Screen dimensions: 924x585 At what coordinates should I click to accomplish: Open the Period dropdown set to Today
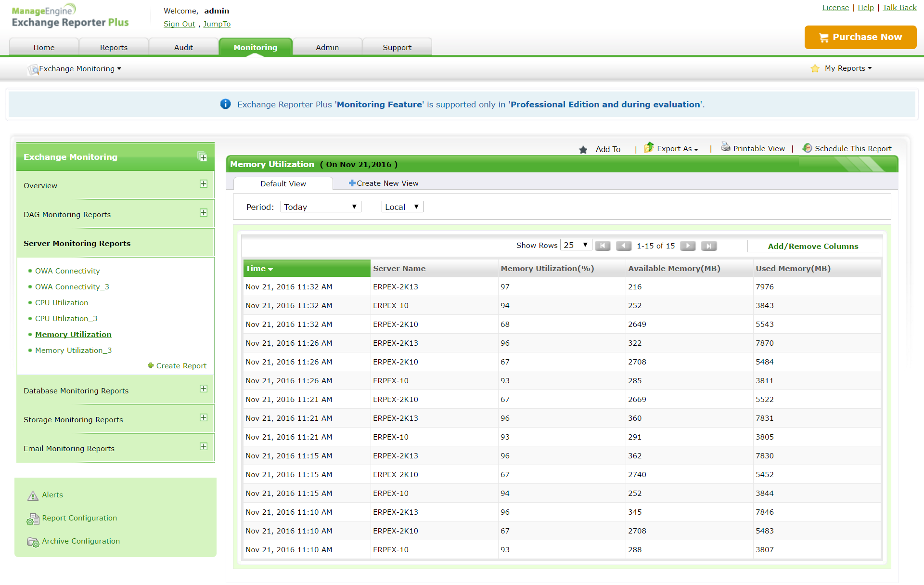point(321,207)
